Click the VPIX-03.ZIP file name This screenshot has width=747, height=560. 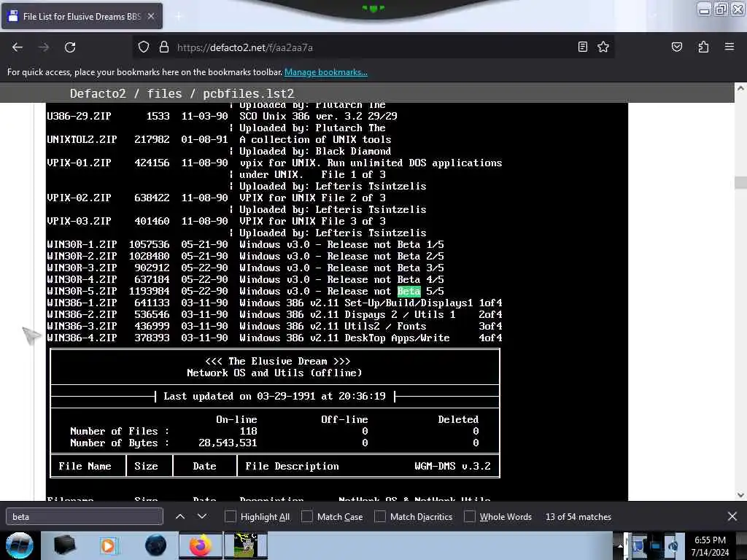tap(79, 221)
